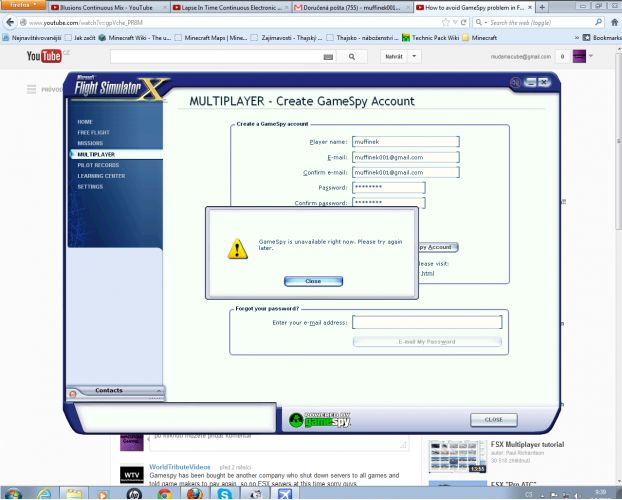Expand the account dropdown arrow beside avatar
This screenshot has width=622, height=500.
click(x=591, y=56)
